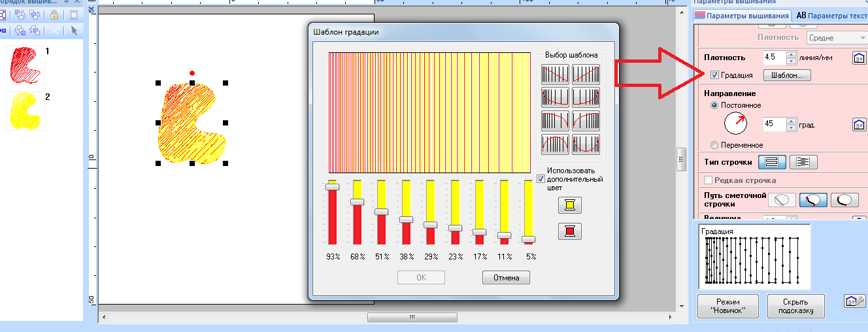The width and height of the screenshot is (868, 332).
Task: Select the second stitch type icon
Action: pos(803,162)
